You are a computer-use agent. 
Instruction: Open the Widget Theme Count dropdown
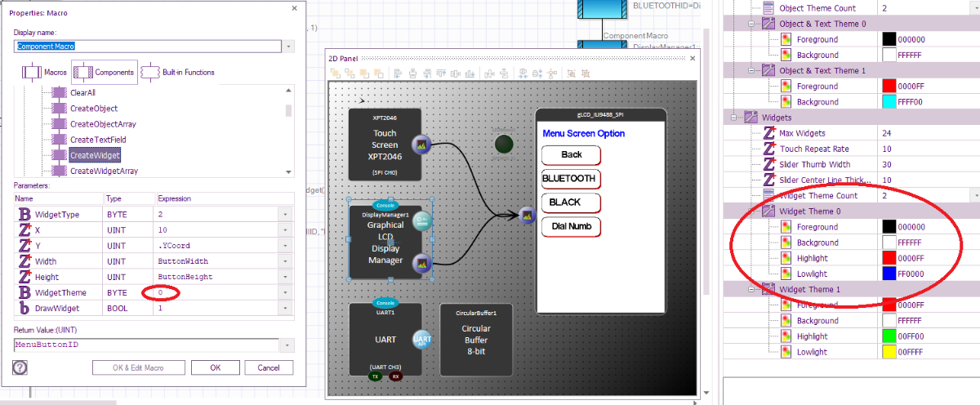tap(975, 196)
